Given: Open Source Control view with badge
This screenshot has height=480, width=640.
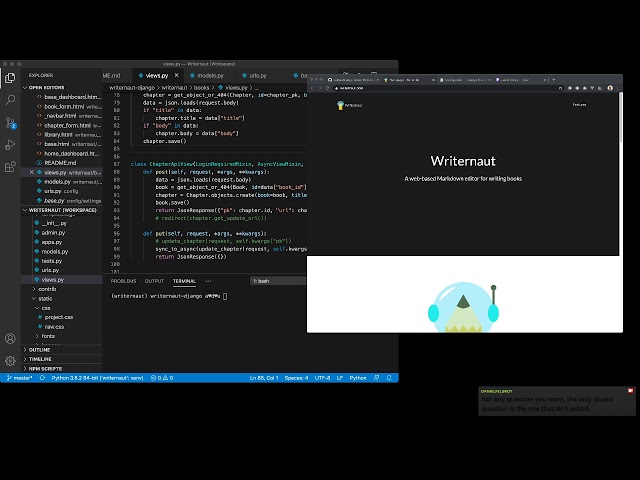Looking at the screenshot, I should (x=10, y=122).
